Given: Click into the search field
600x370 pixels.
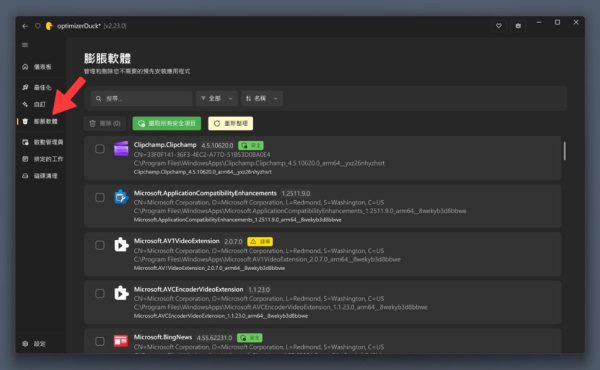Looking at the screenshot, I should [x=142, y=99].
